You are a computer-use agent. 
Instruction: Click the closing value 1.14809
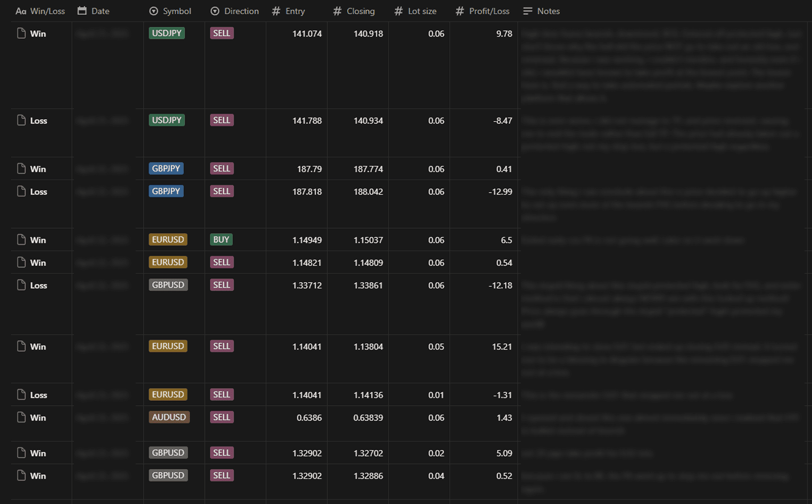coord(368,263)
